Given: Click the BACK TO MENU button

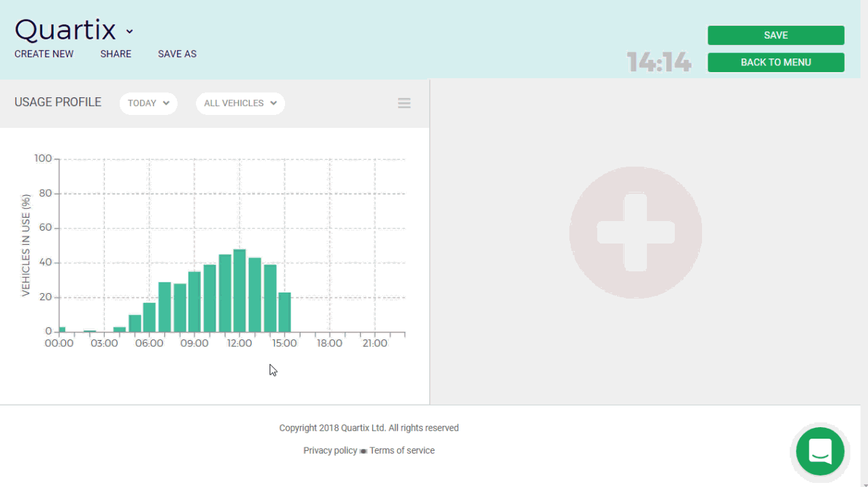Looking at the screenshot, I should coord(775,62).
